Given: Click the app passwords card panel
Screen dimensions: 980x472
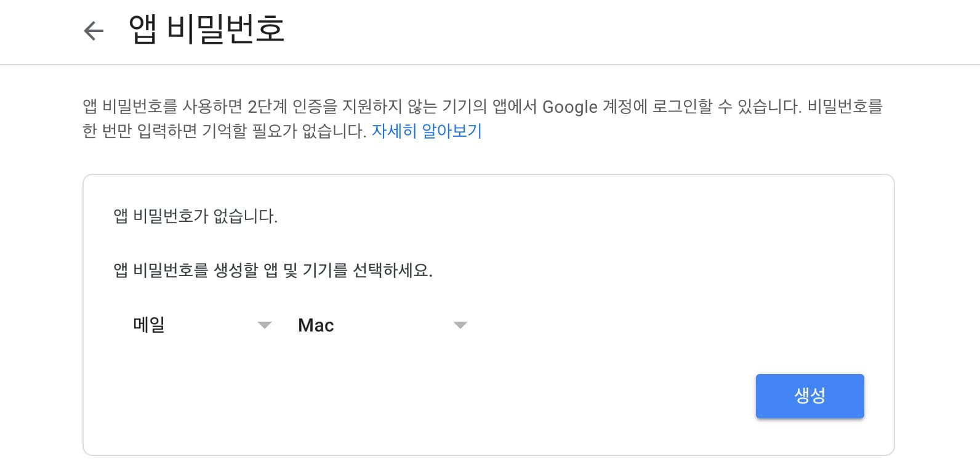Looking at the screenshot, I should [x=489, y=313].
